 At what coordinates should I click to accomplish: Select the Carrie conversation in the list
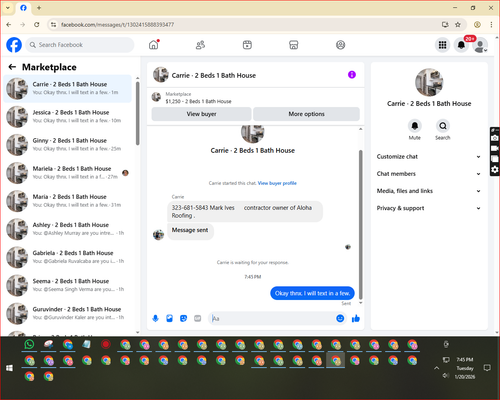68,88
